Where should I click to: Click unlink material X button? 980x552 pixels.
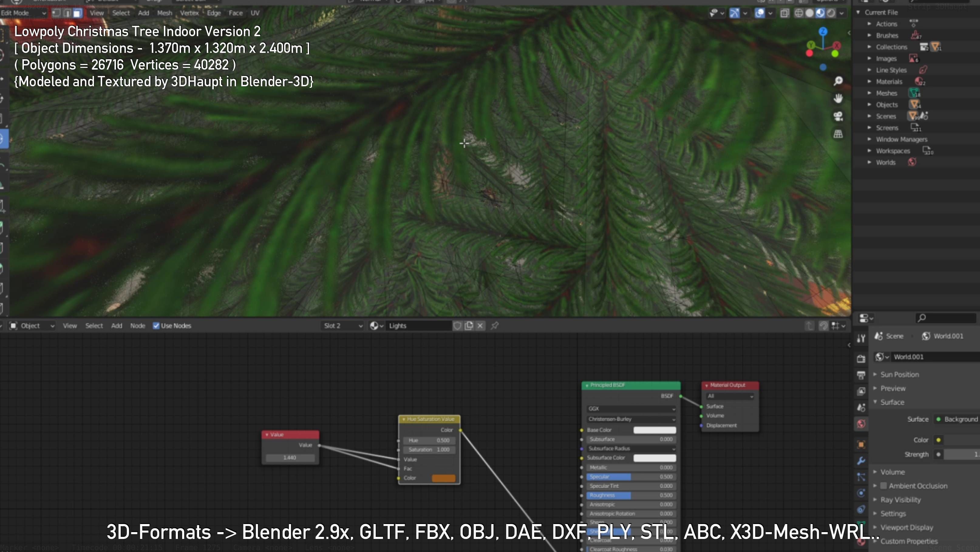point(480,326)
